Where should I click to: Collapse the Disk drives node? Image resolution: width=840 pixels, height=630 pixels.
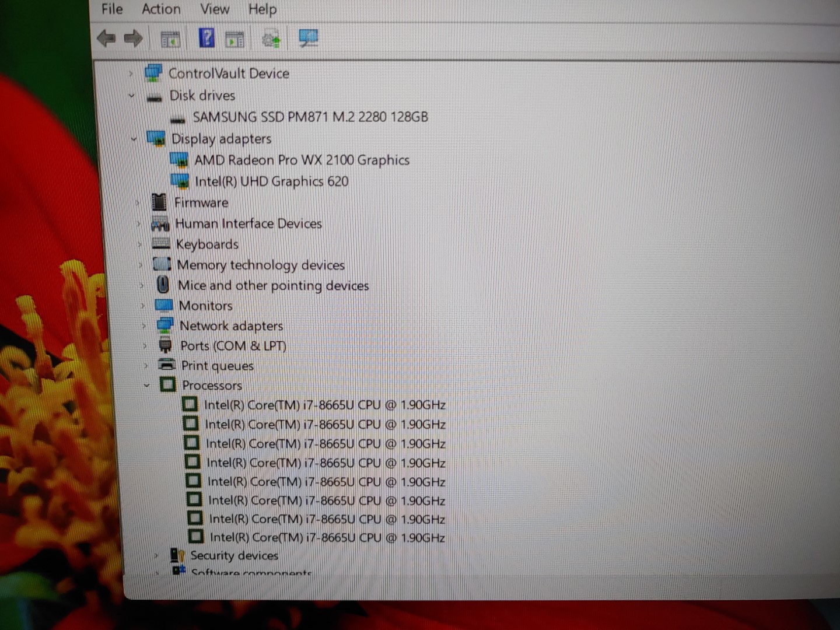(132, 96)
